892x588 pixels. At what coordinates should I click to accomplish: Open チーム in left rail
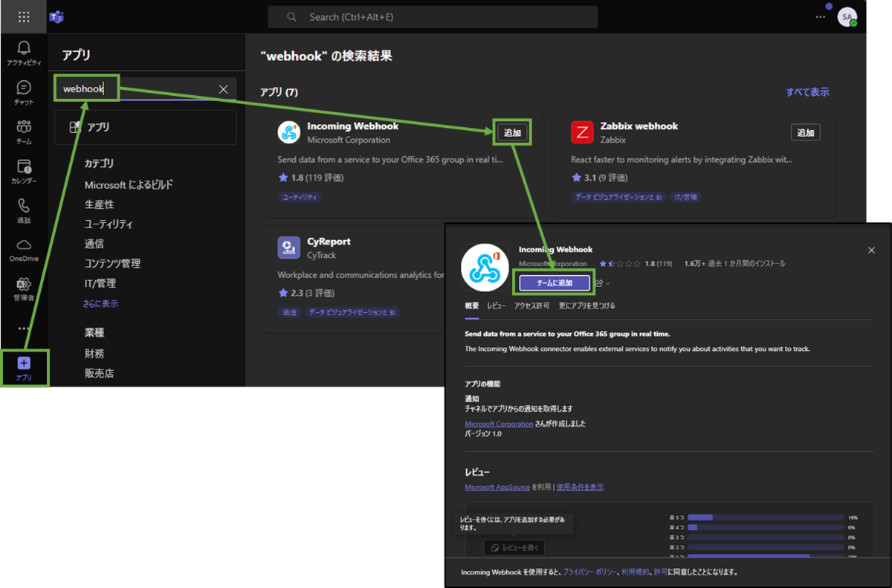pyautogui.click(x=24, y=132)
